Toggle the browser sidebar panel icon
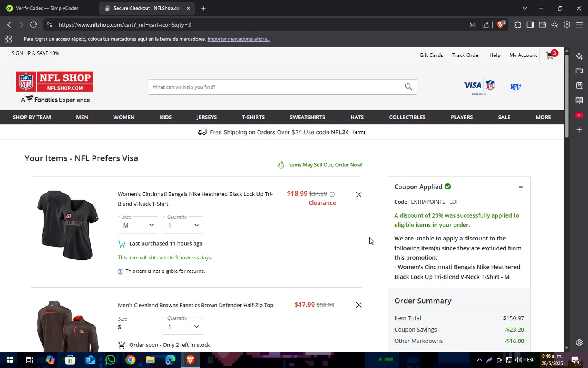This screenshot has height=368, width=588. tap(530, 25)
